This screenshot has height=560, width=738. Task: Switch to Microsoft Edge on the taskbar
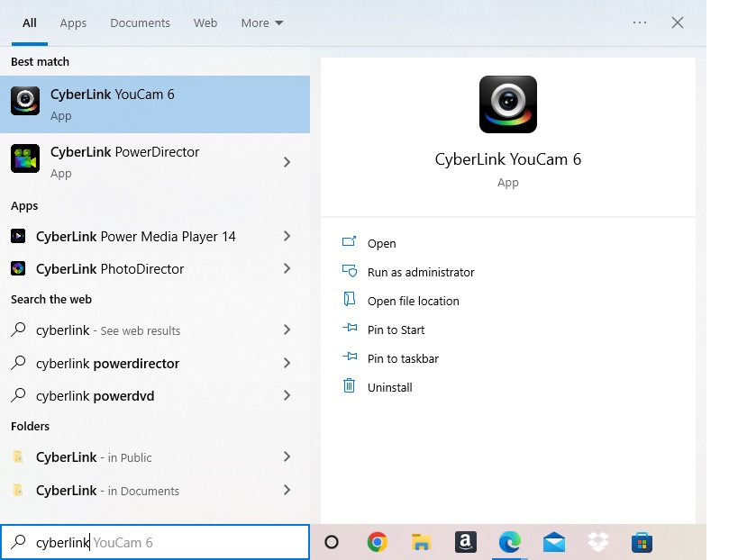[510, 542]
